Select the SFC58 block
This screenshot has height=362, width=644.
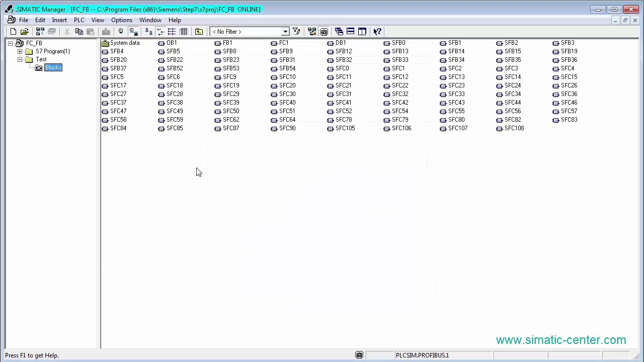point(114,120)
